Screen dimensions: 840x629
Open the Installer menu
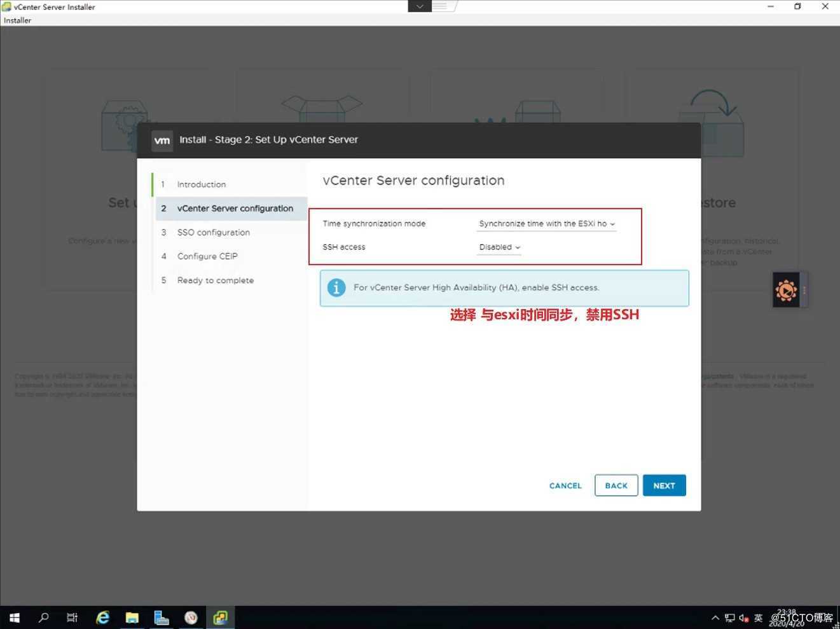pos(17,20)
